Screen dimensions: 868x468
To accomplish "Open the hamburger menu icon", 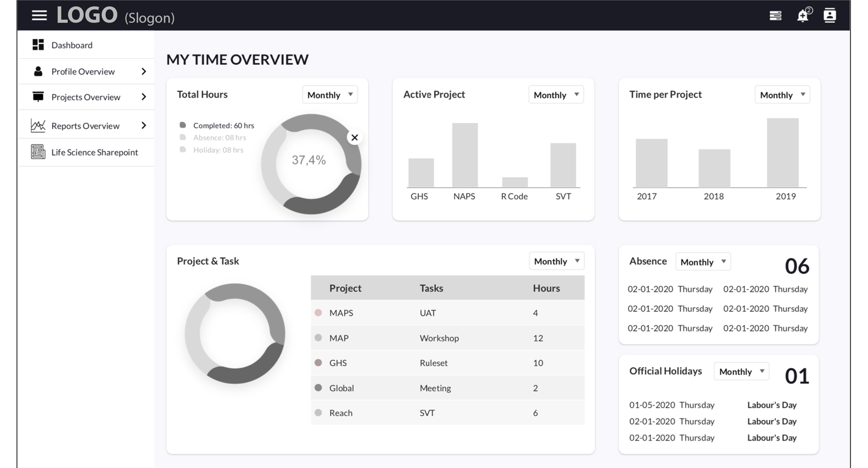I will [x=39, y=15].
